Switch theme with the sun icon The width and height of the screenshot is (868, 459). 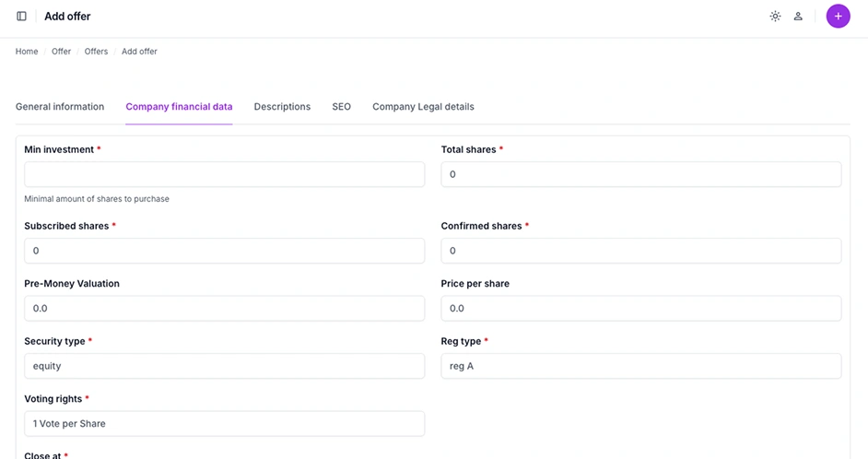(x=775, y=17)
